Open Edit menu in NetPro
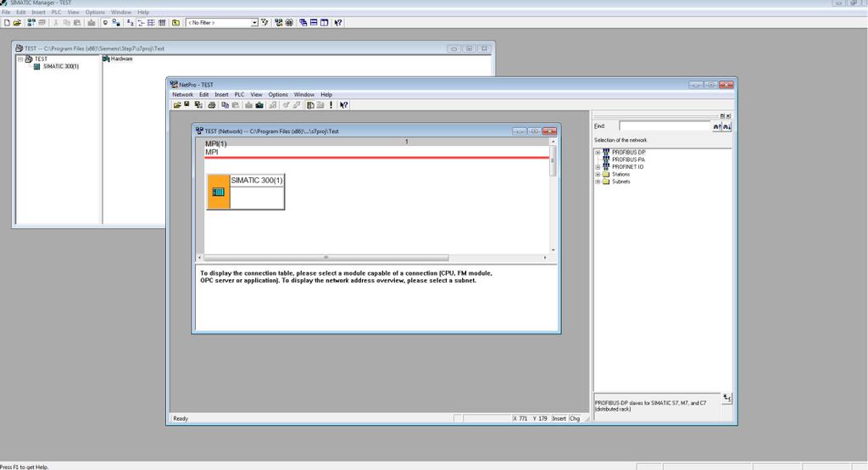The width and height of the screenshot is (868, 470). point(203,94)
